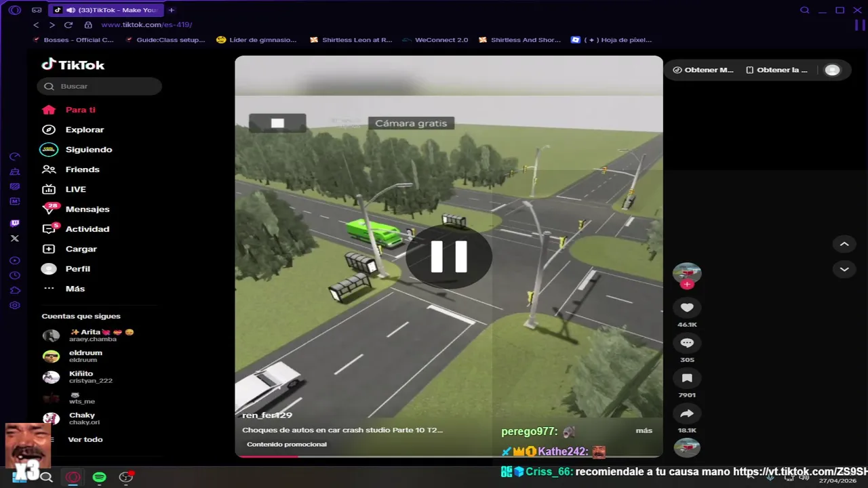Open the Arita followed account
868x488 pixels.
click(x=88, y=335)
